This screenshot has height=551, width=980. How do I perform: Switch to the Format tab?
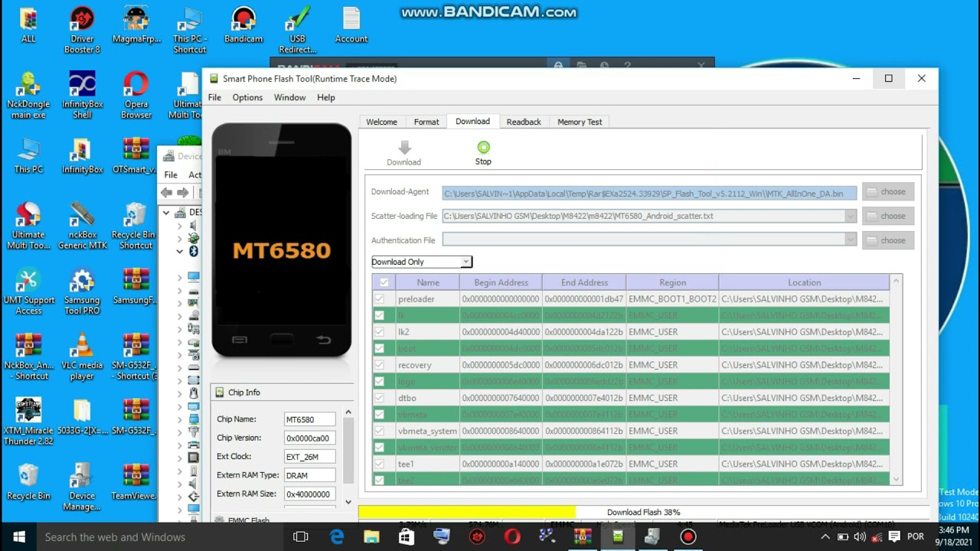(426, 122)
